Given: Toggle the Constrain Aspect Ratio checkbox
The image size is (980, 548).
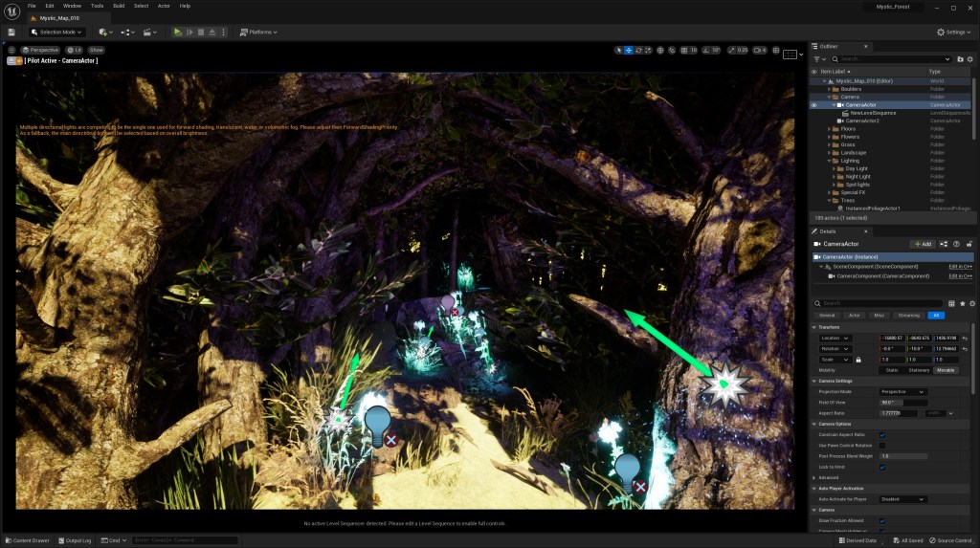Looking at the screenshot, I should click(882, 434).
